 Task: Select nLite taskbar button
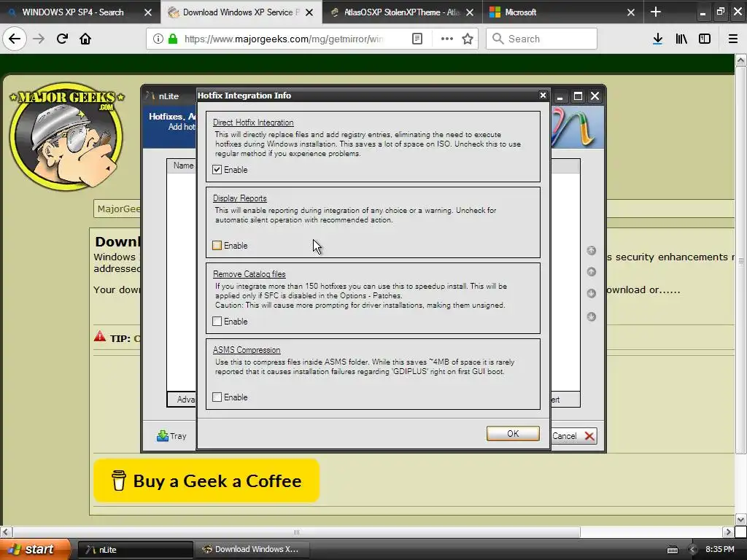(x=135, y=550)
